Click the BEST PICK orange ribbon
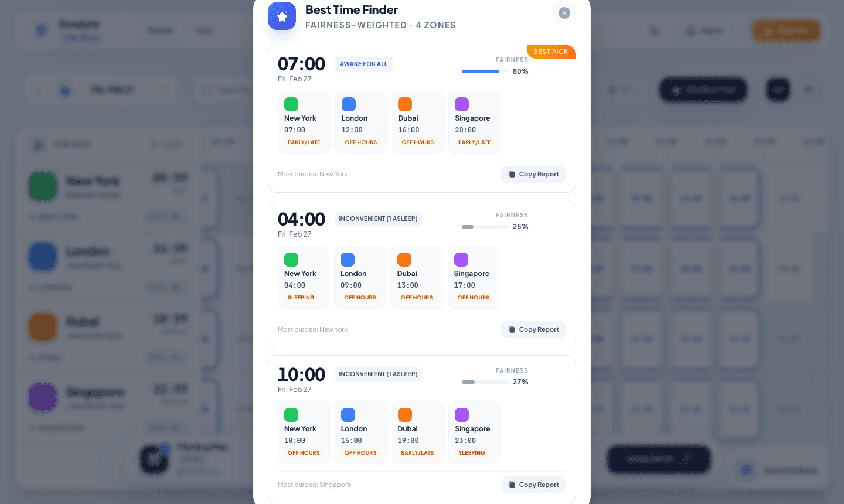 551,52
